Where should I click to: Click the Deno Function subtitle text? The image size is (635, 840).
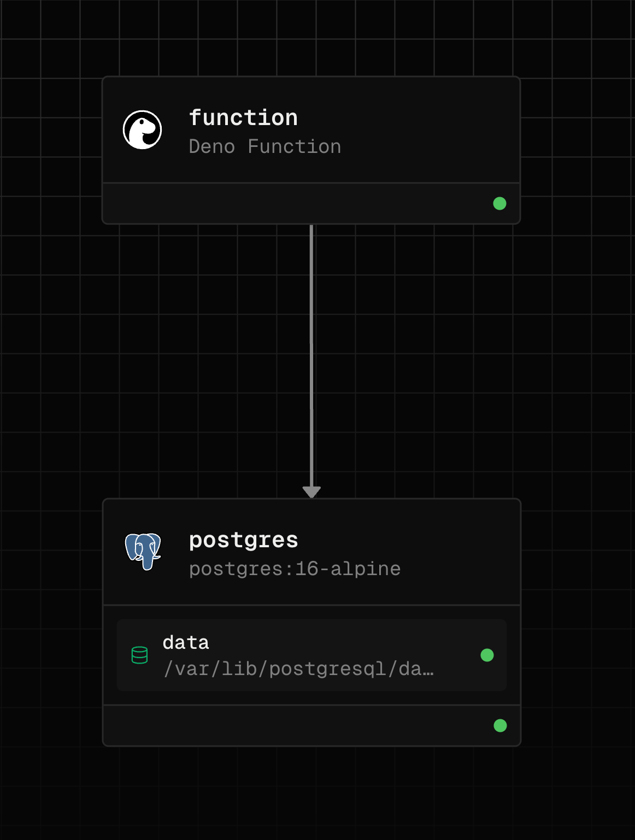coord(265,146)
